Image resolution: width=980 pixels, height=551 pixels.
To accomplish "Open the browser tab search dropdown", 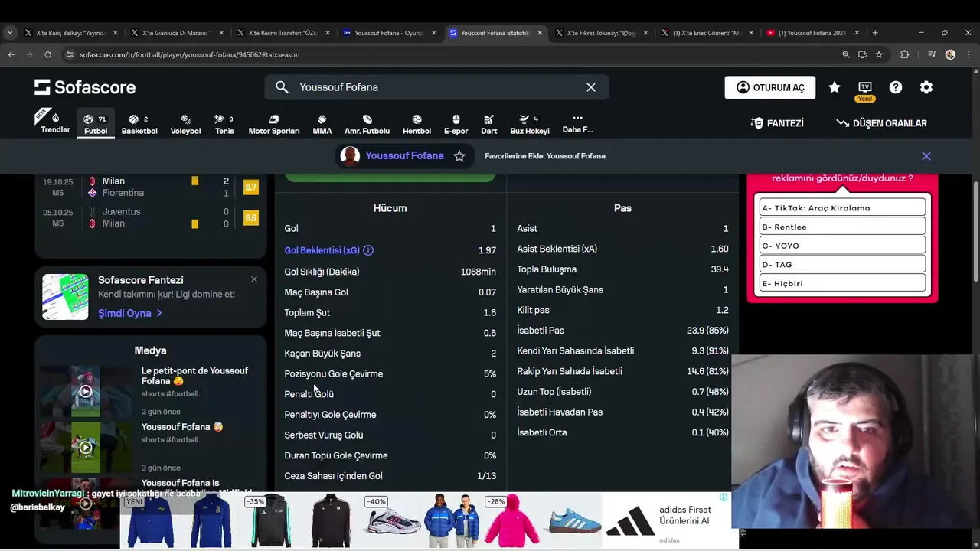I will pyautogui.click(x=10, y=33).
